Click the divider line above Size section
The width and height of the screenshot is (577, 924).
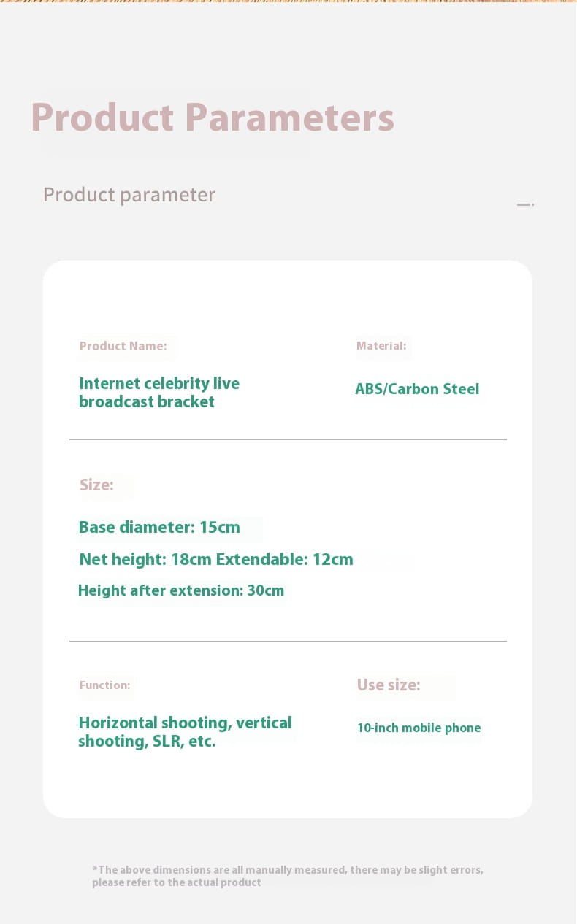click(x=288, y=439)
